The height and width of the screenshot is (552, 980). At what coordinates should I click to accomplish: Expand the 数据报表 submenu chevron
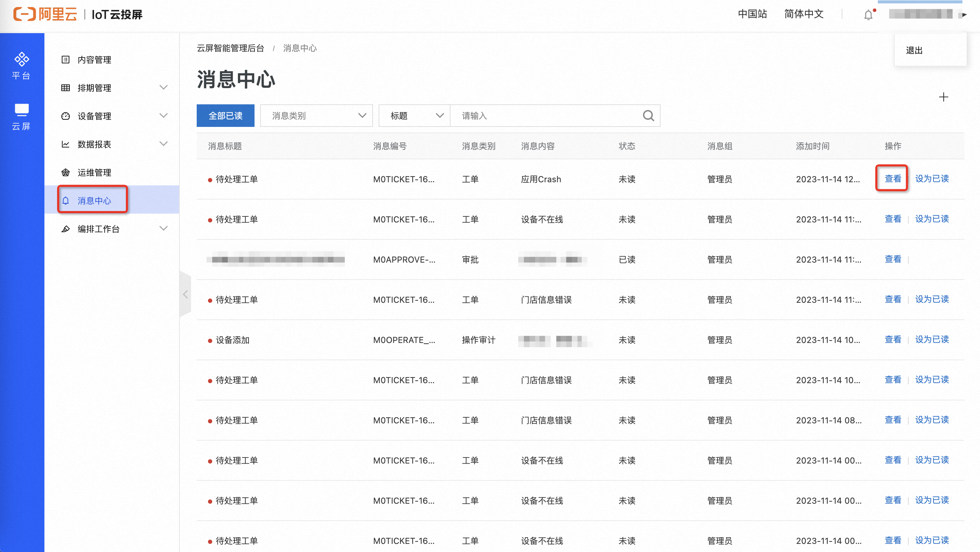[164, 144]
